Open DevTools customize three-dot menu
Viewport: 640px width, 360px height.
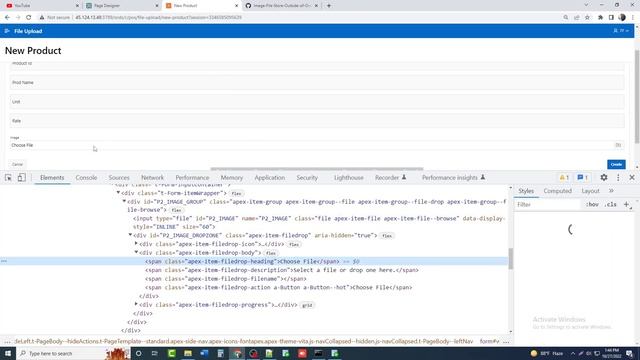click(618, 178)
